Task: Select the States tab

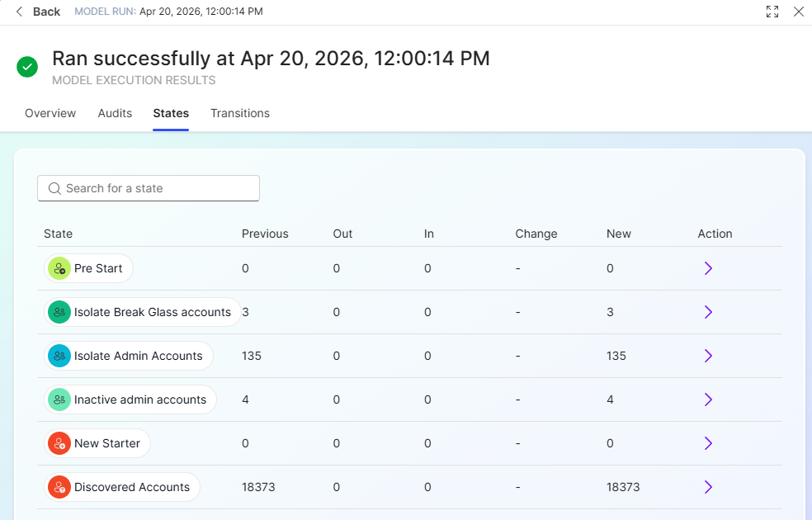Action: [171, 113]
